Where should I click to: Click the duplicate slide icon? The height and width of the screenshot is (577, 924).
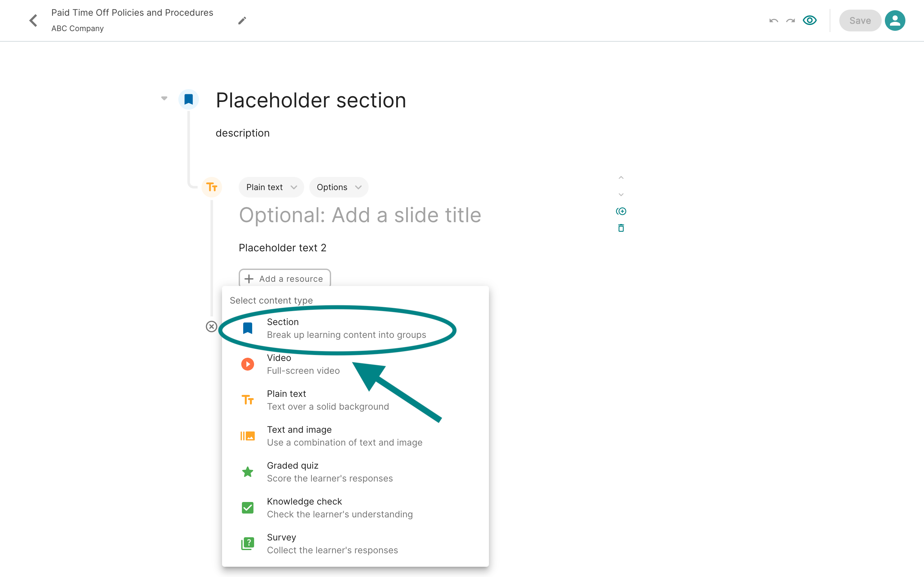[x=621, y=212]
